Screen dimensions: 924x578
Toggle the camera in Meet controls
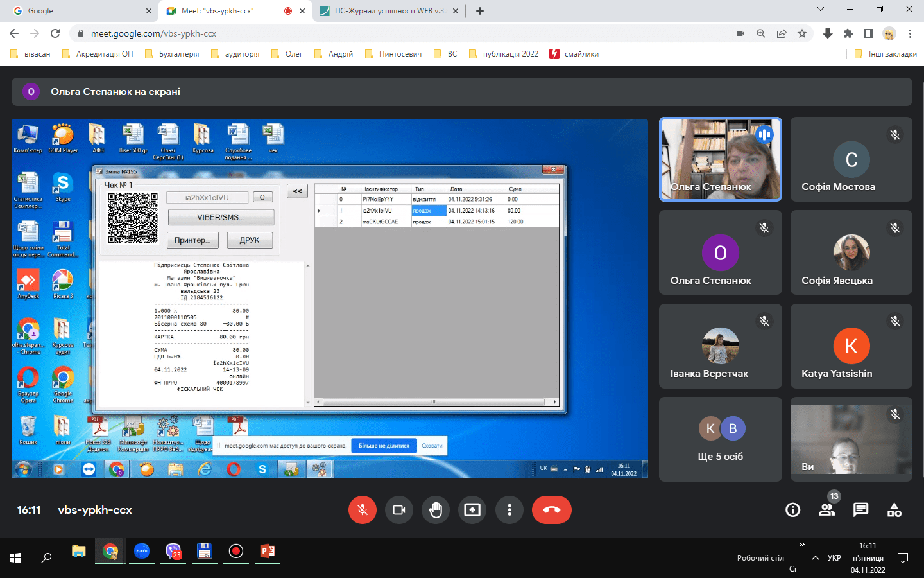[x=399, y=510]
